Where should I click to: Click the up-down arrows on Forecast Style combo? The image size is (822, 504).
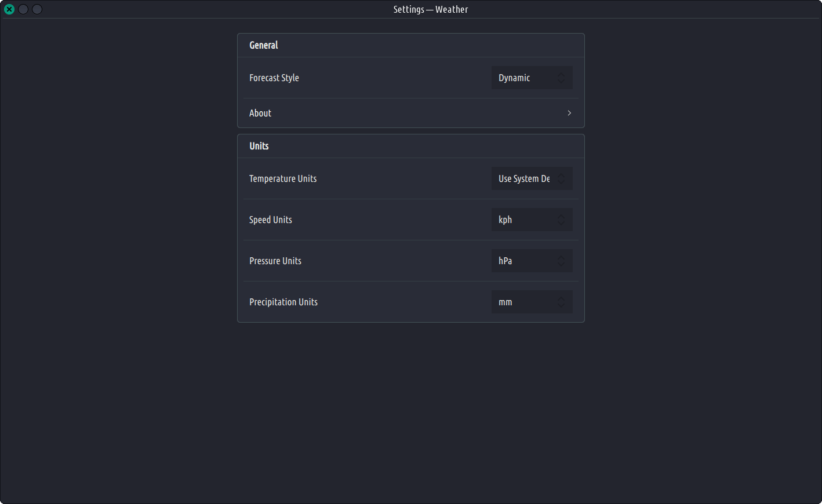pyautogui.click(x=561, y=78)
